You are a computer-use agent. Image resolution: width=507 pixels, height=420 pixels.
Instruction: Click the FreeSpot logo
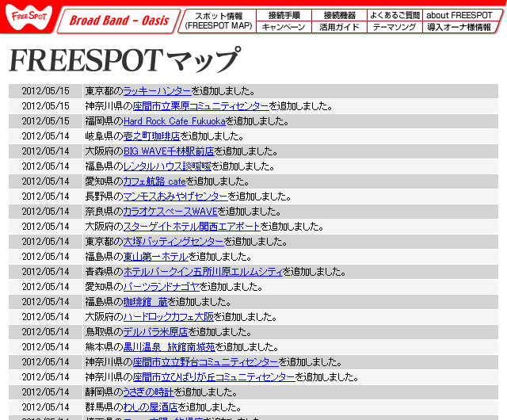tap(29, 17)
